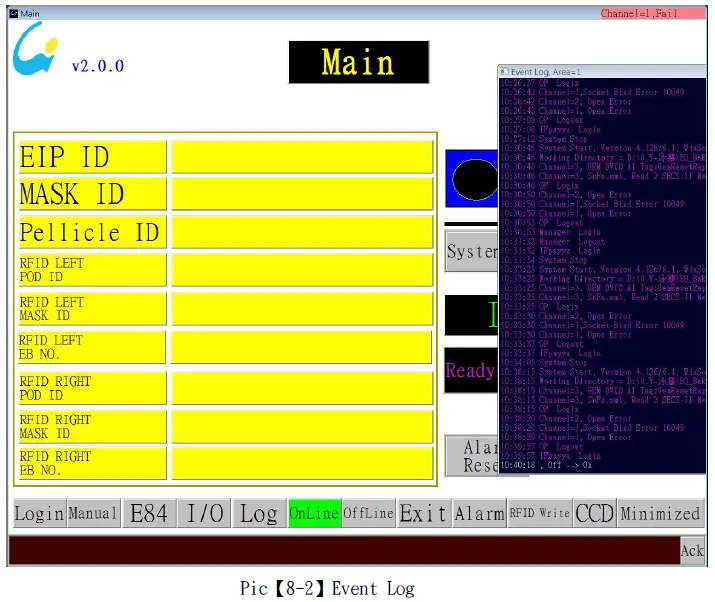This screenshot has height=602, width=715.
Task: Click the RFID RIGHT MASK ID value field
Action: [302, 426]
